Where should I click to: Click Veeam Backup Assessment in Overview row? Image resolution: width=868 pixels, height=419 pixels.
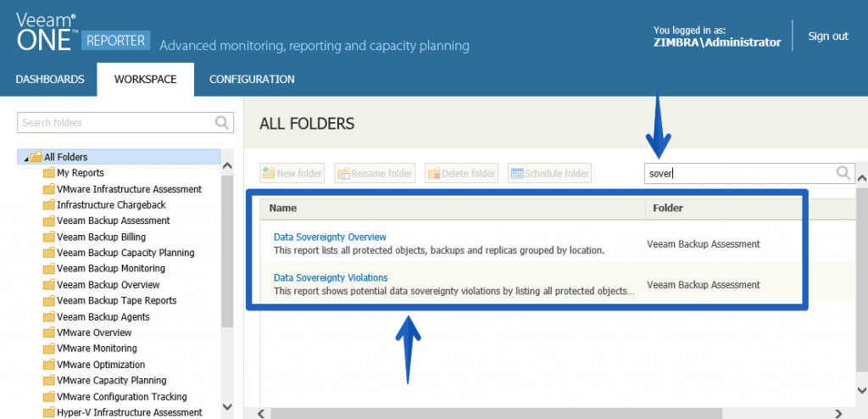pyautogui.click(x=704, y=244)
